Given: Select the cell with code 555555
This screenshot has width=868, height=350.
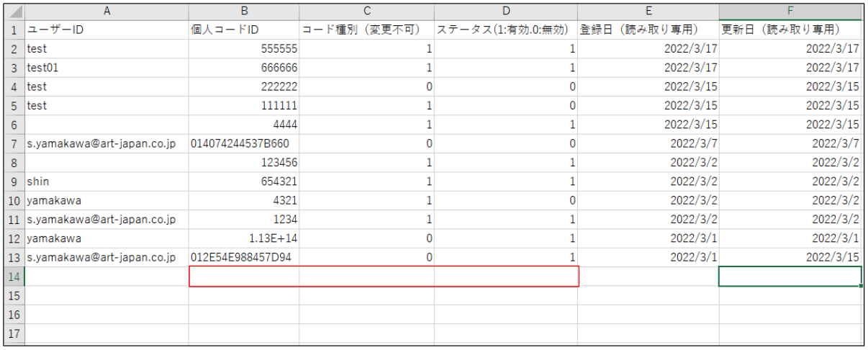Looking at the screenshot, I should coord(244,49).
